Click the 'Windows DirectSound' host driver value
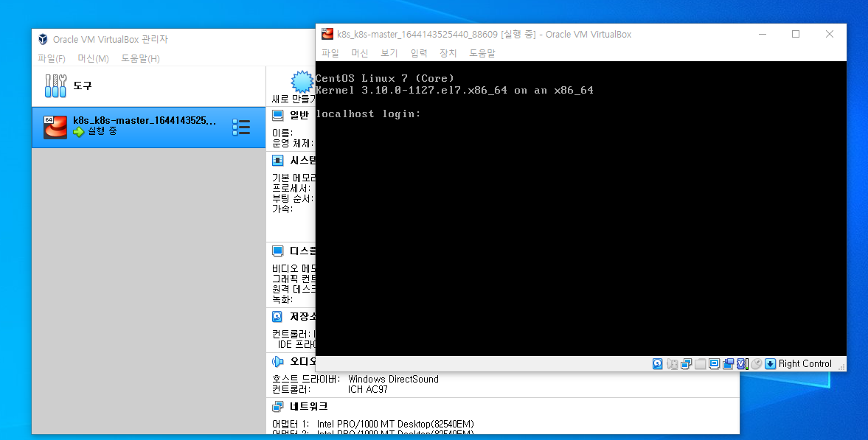 click(393, 379)
